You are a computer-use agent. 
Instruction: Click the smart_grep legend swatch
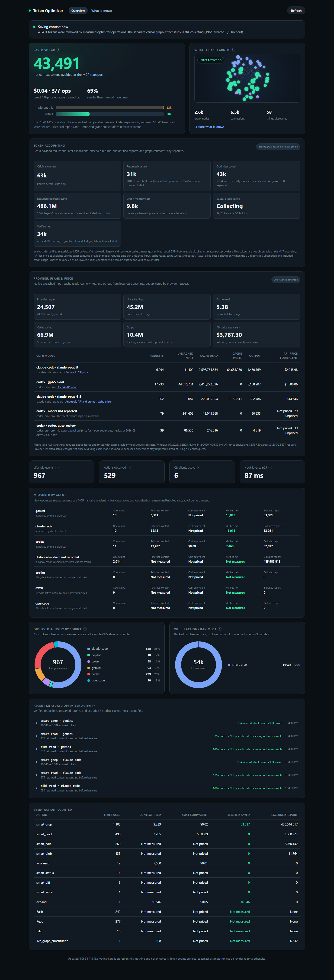[x=229, y=665]
